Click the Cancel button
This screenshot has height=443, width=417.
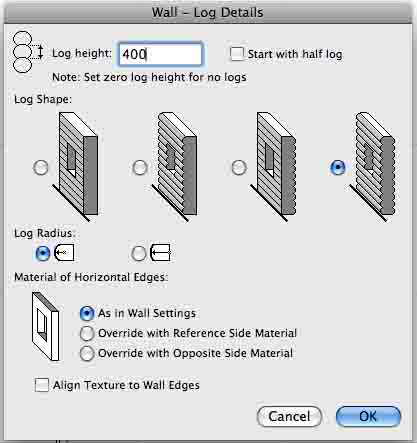click(x=289, y=416)
